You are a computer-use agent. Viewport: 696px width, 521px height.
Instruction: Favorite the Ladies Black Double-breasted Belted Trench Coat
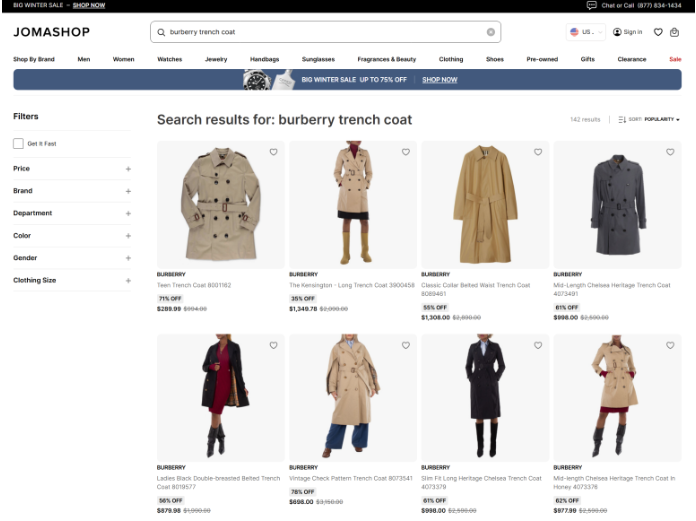(273, 345)
